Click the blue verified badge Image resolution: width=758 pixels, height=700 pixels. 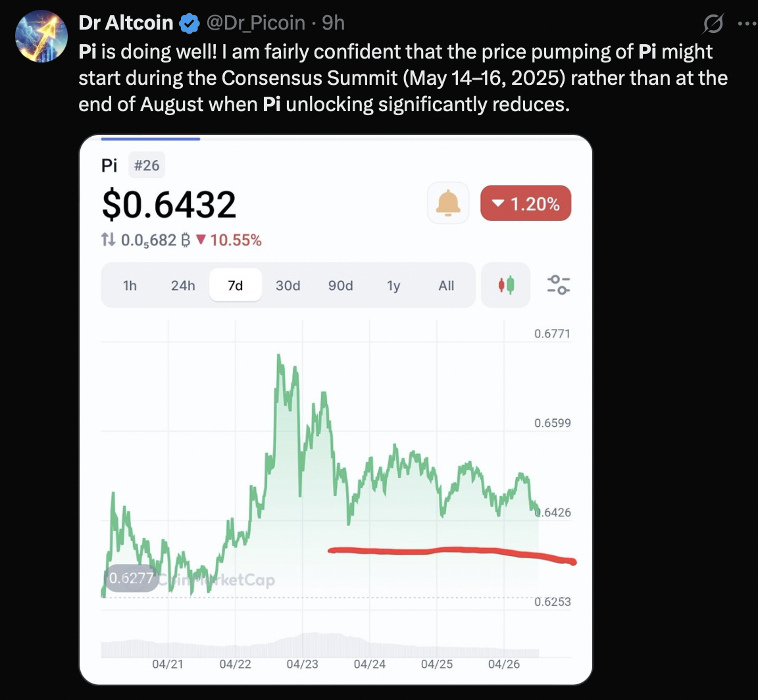[190, 24]
